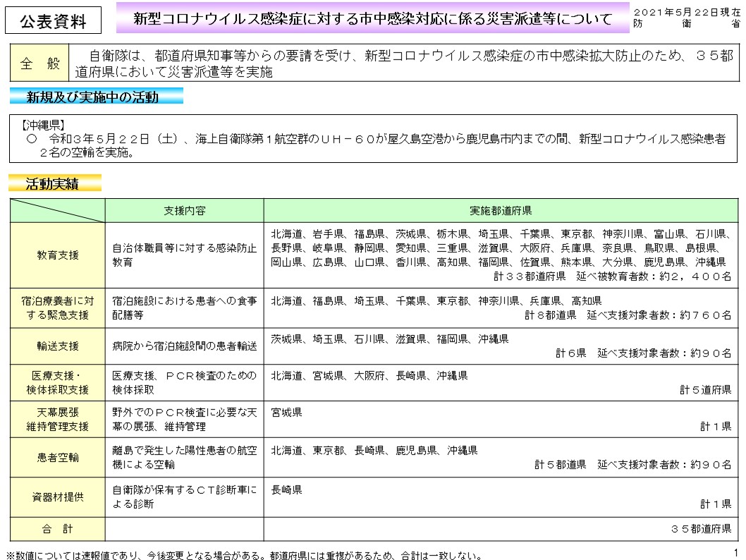The width and height of the screenshot is (746, 560).
Task: Select the 資器材提供 row label
Action: click(57, 497)
